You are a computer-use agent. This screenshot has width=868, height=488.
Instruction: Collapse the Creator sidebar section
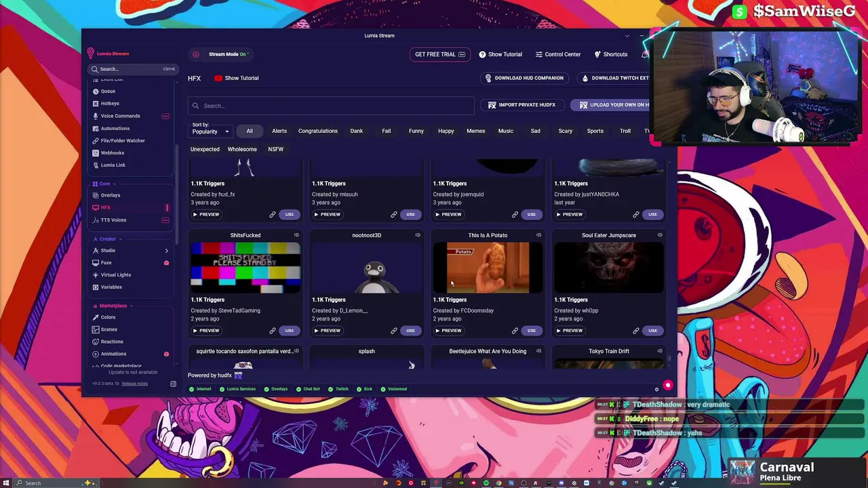[x=108, y=239]
